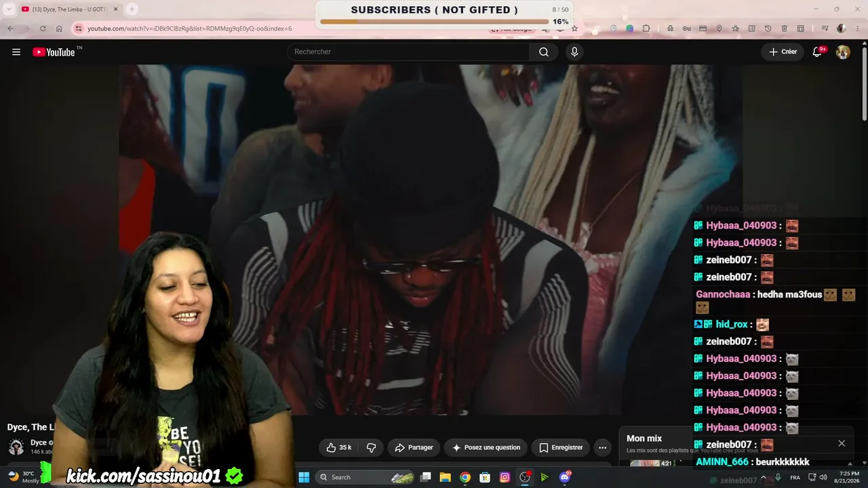Click the chat username hid_rox
Viewport: 868px width, 488px height.
point(732,325)
